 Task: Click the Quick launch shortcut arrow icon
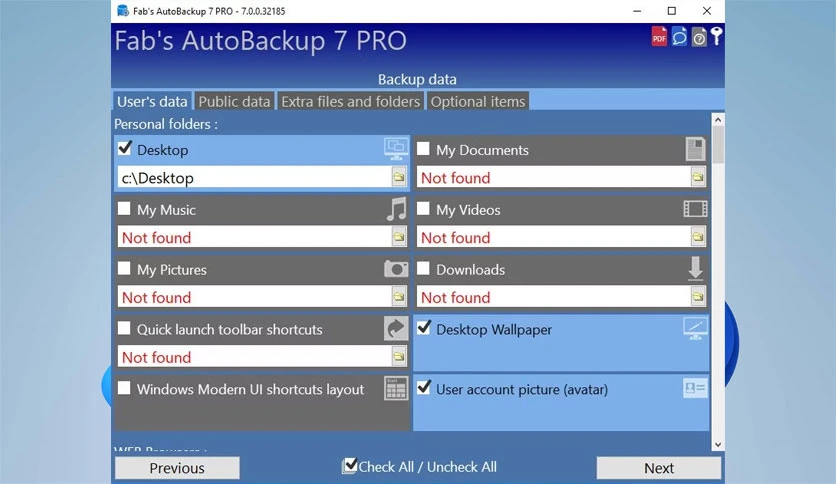[396, 328]
